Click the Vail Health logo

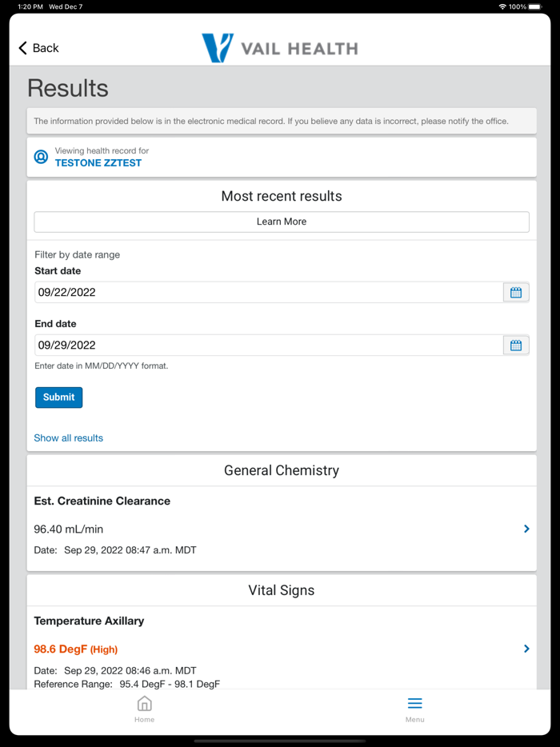coord(279,48)
